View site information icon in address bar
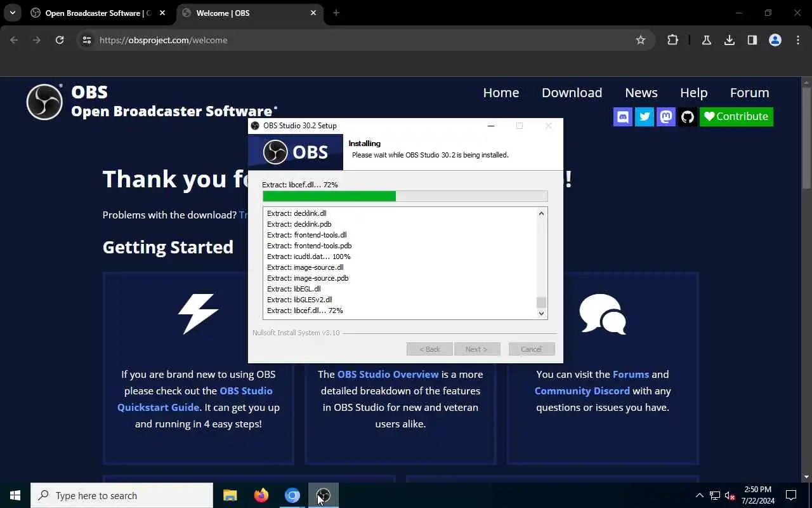 pos(87,40)
